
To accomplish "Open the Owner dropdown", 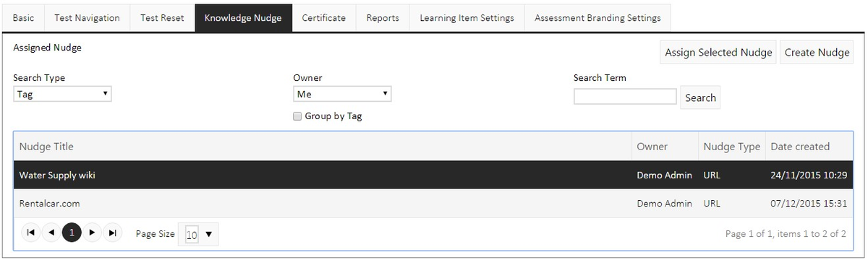I will point(342,94).
